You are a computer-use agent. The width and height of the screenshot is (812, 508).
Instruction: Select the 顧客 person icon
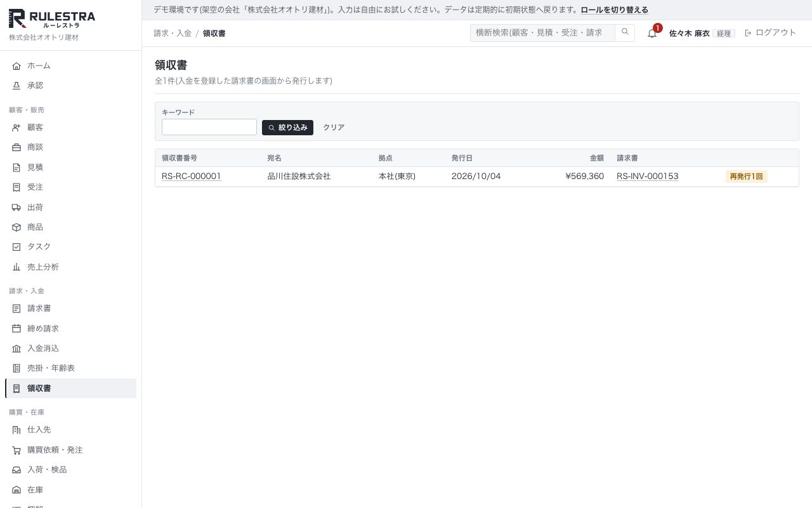[x=16, y=128]
